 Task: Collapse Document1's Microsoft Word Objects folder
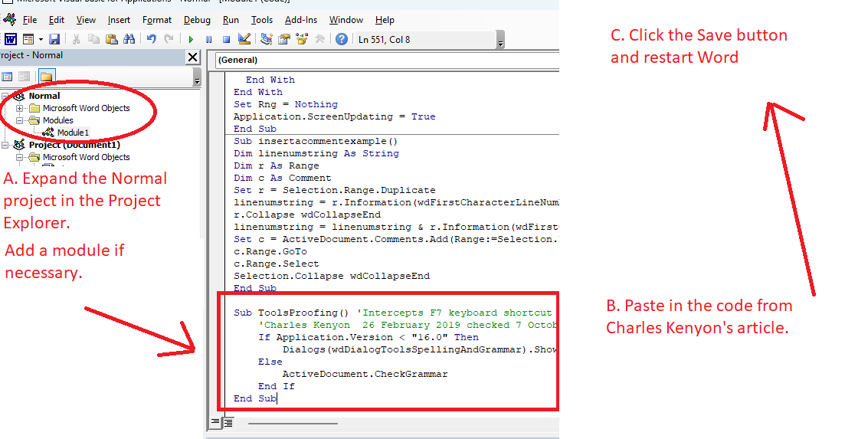pos(19,157)
